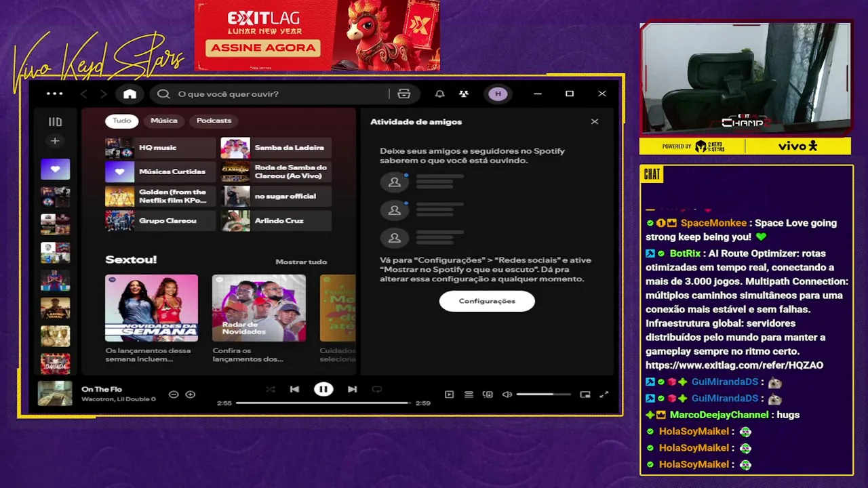Screen dimensions: 868x488
Task: Click SpaceMonkee username in chat
Action: pyautogui.click(x=713, y=223)
